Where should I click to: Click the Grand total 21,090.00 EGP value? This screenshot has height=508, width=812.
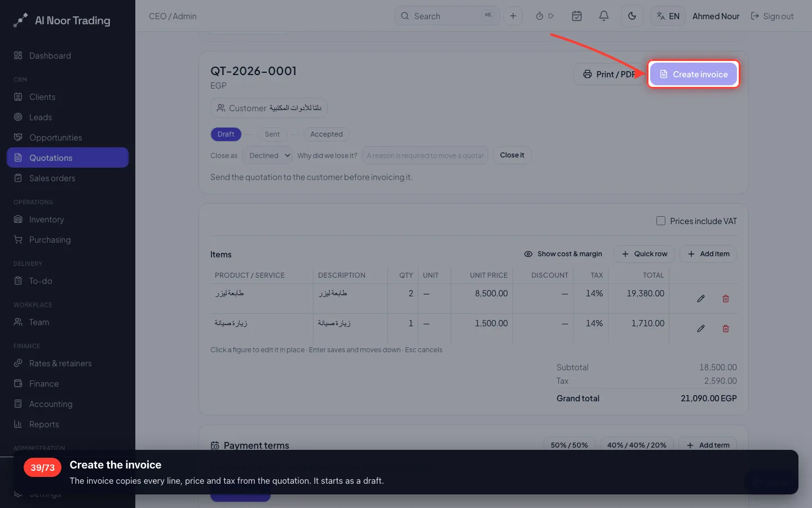click(x=708, y=398)
